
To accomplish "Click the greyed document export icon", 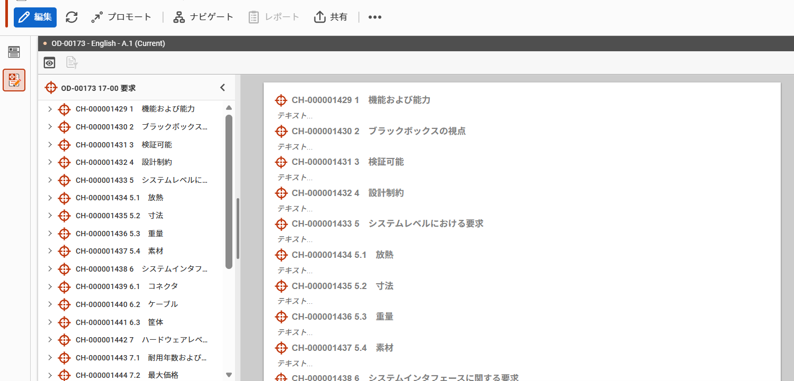I will point(72,63).
